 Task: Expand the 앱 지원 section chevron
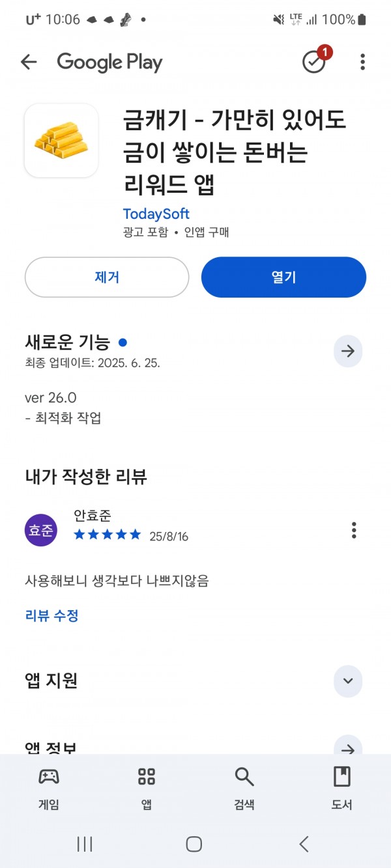pos(348,681)
